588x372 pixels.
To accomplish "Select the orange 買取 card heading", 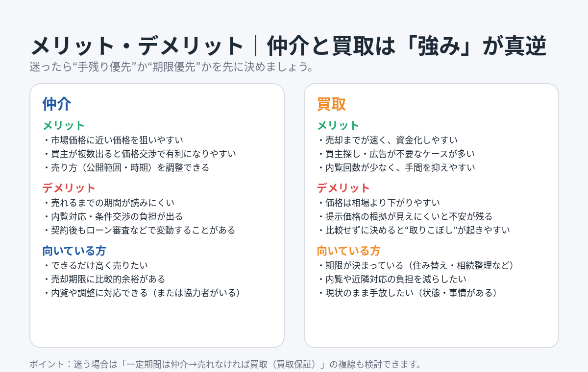I will [331, 104].
